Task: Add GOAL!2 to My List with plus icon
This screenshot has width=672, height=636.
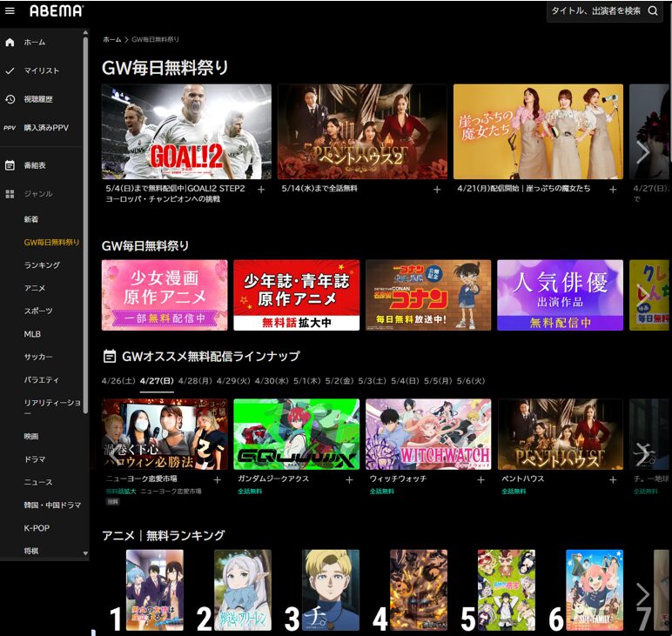Action: click(261, 189)
